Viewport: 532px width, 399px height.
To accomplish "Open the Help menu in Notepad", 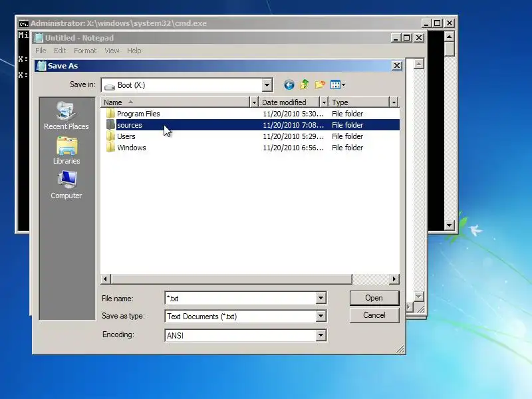I will coord(134,51).
